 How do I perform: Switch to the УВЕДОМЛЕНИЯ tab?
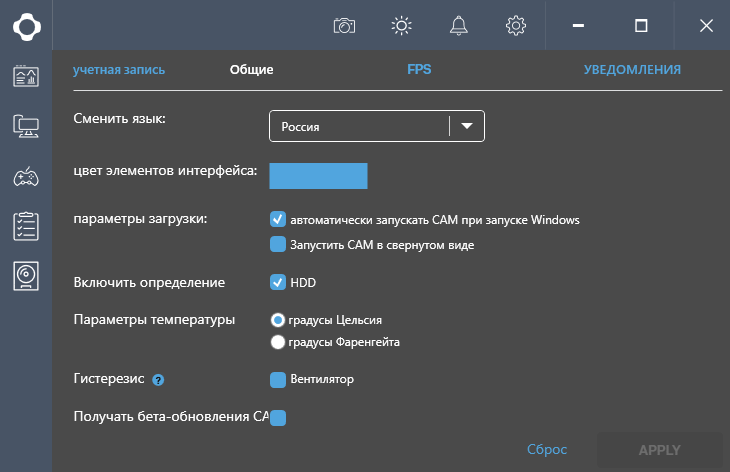(632, 70)
